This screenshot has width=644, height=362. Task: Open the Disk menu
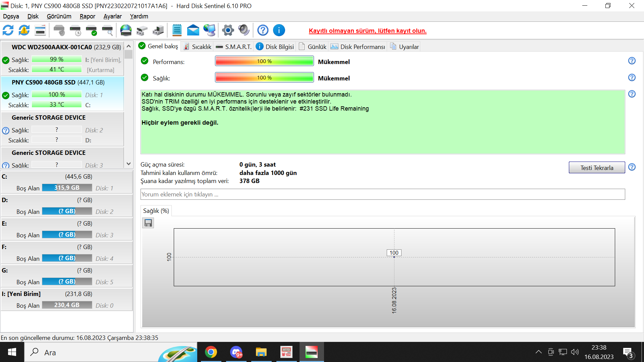coord(33,16)
